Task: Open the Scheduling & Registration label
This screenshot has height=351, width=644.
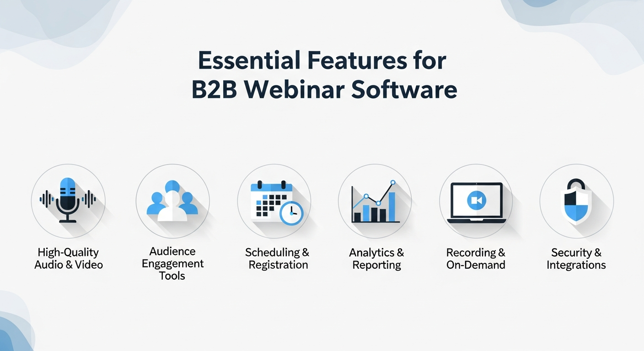Action: pos(278,258)
